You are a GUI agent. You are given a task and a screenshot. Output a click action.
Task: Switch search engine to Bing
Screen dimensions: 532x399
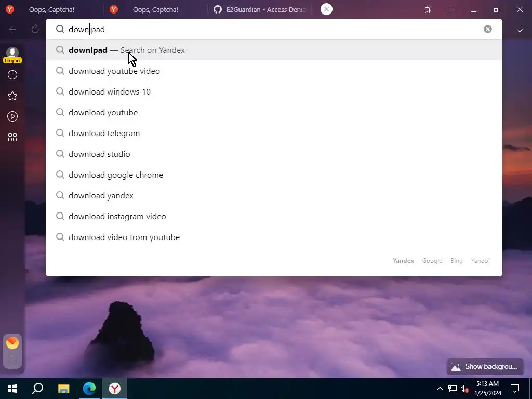click(456, 261)
